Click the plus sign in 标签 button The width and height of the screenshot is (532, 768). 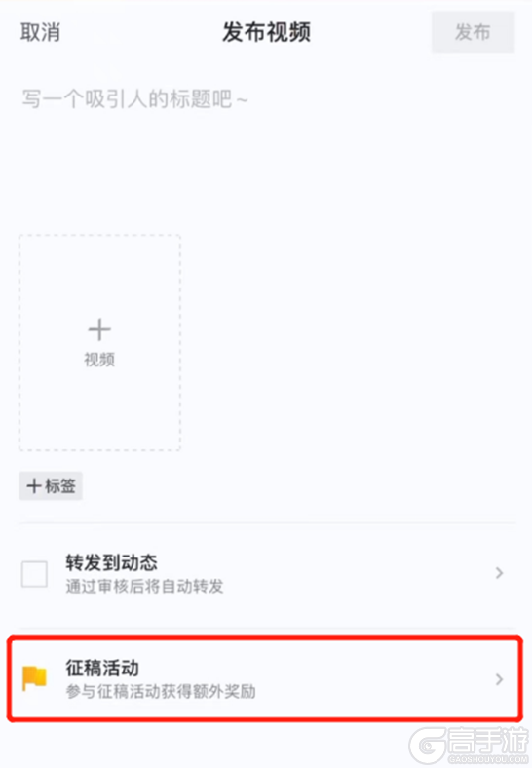(x=34, y=486)
